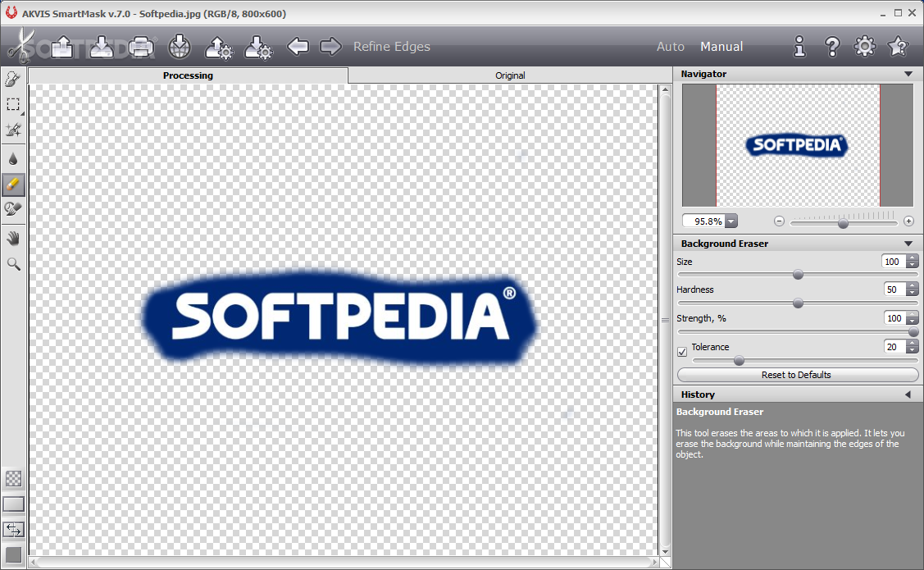The width and height of the screenshot is (924, 570).
Task: Collapse the Background Eraser panel
Action: [908, 244]
